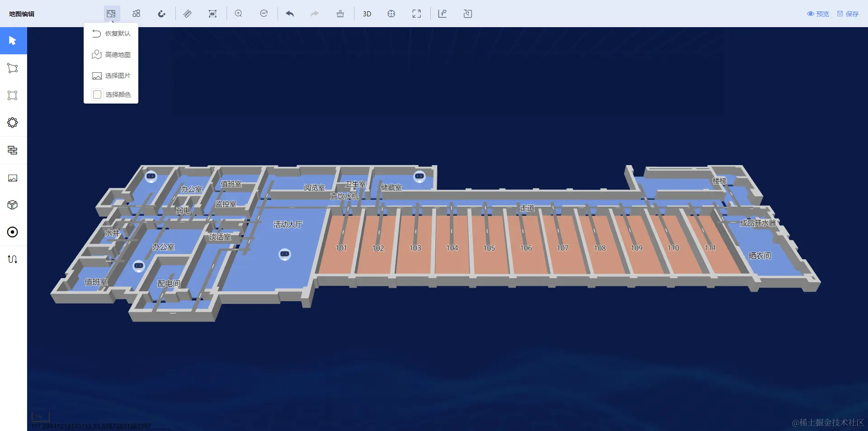This screenshot has height=431, width=868.
Task: Click the robot marker beside 储藏室
Action: [420, 176]
